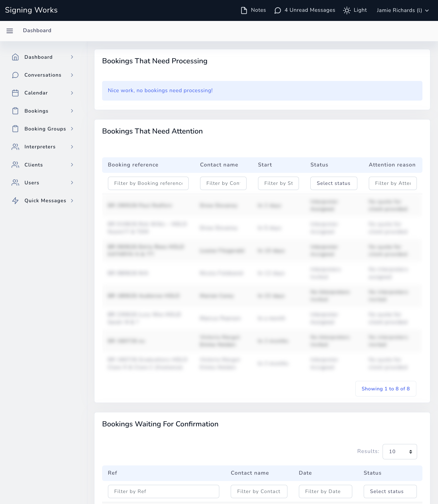Viewport: 438px width, 504px height.
Task: Click the hamburger menu icon
Action: 10,31
